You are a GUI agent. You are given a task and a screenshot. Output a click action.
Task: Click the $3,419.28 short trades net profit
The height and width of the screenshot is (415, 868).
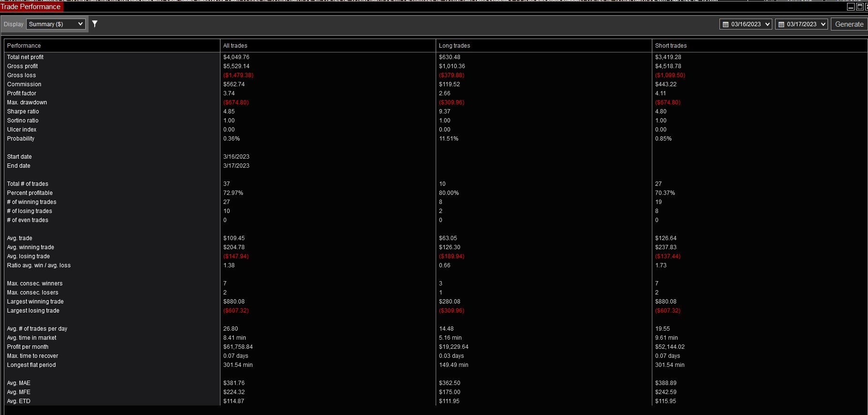(x=668, y=57)
